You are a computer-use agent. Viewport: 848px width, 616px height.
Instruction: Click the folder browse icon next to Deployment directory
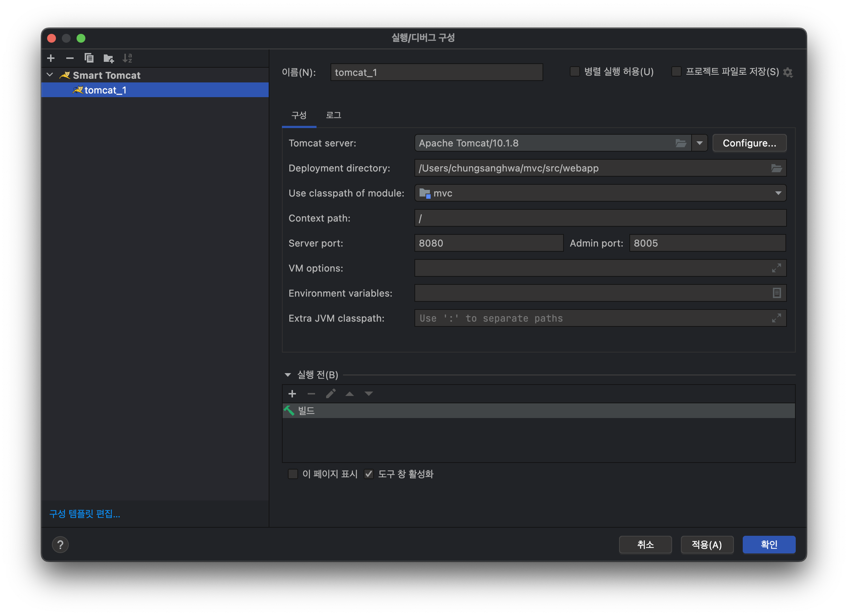[777, 168]
